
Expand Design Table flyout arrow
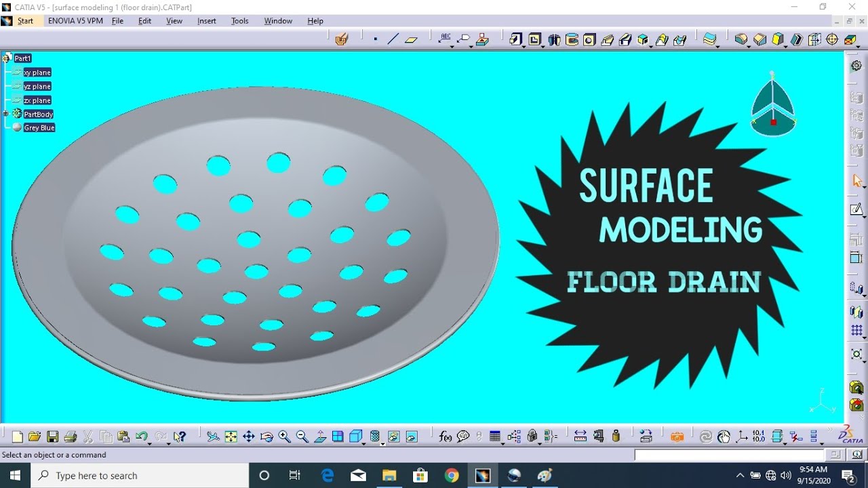(503, 443)
